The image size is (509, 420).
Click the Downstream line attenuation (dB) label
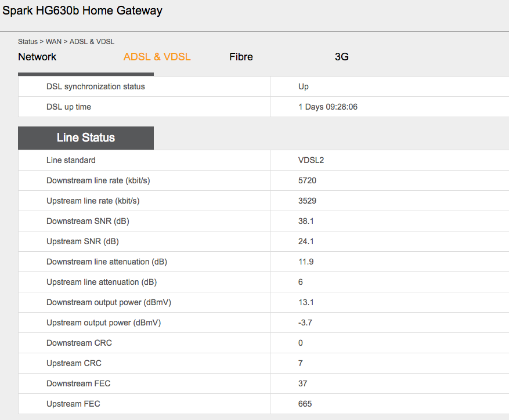click(106, 262)
